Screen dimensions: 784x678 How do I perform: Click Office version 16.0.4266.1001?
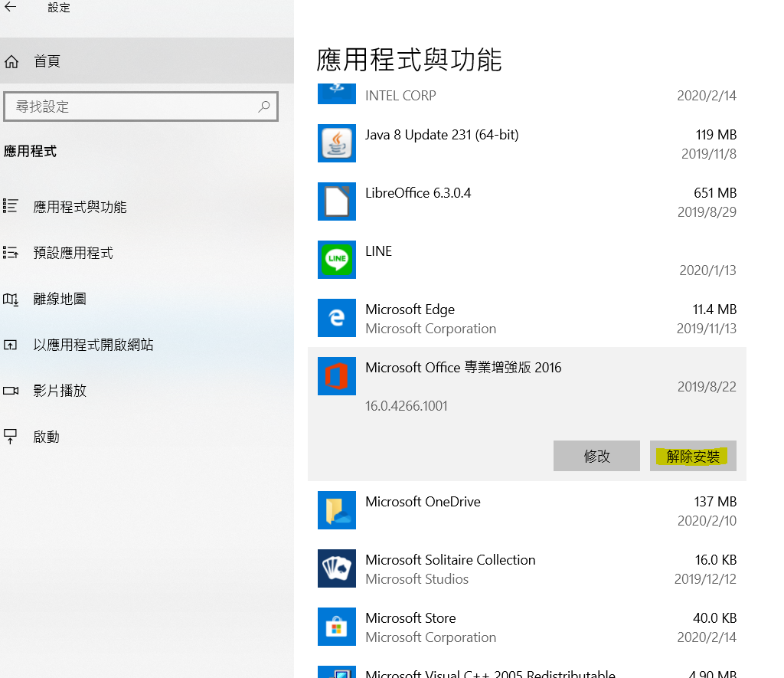pos(407,406)
